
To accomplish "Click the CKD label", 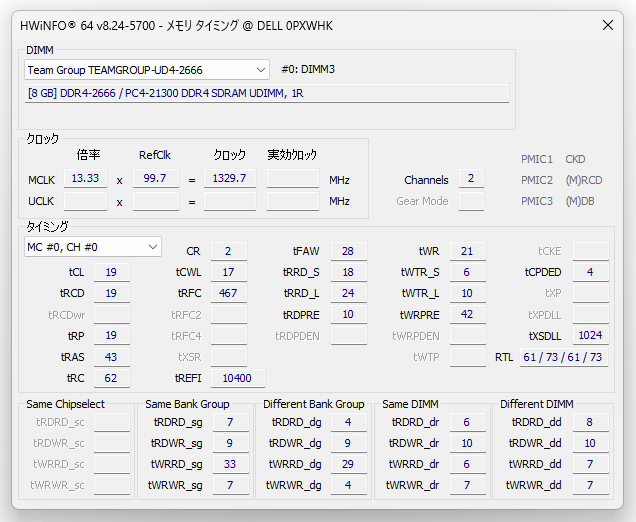I will (575, 159).
